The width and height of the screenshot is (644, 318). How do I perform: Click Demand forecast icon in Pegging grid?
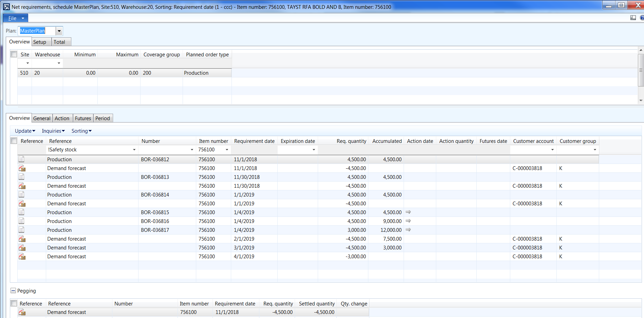pos(22,312)
